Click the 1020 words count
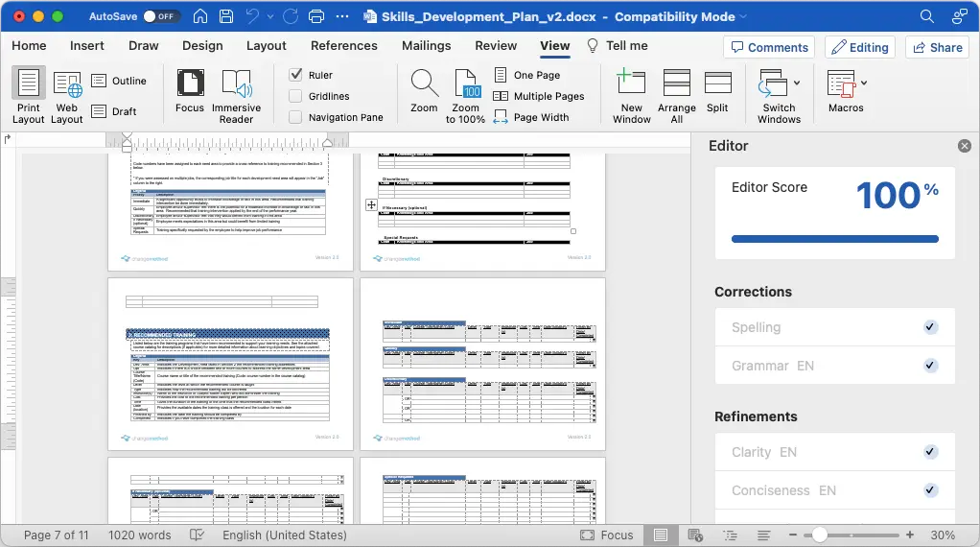Image resolution: width=980 pixels, height=547 pixels. (139, 535)
